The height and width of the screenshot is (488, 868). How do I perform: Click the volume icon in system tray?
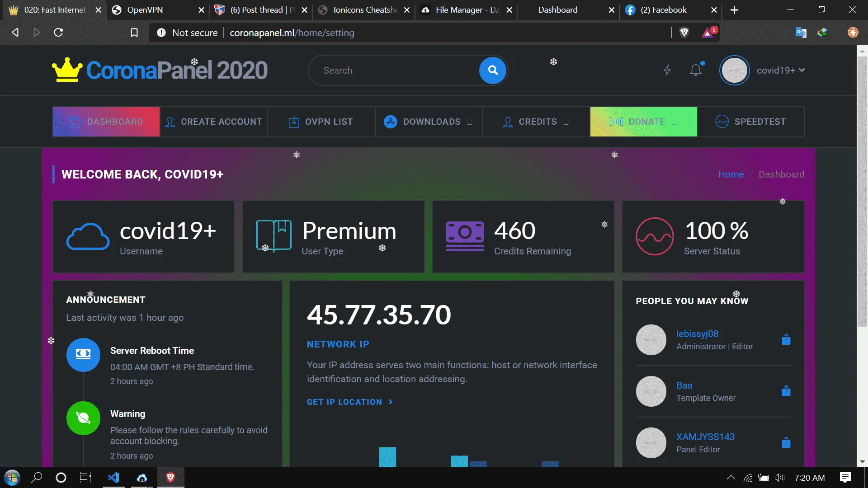tap(779, 478)
